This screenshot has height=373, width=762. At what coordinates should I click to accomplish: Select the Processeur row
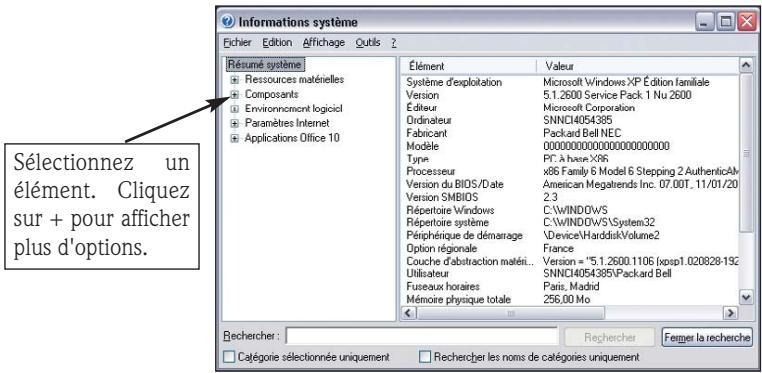pos(572,171)
